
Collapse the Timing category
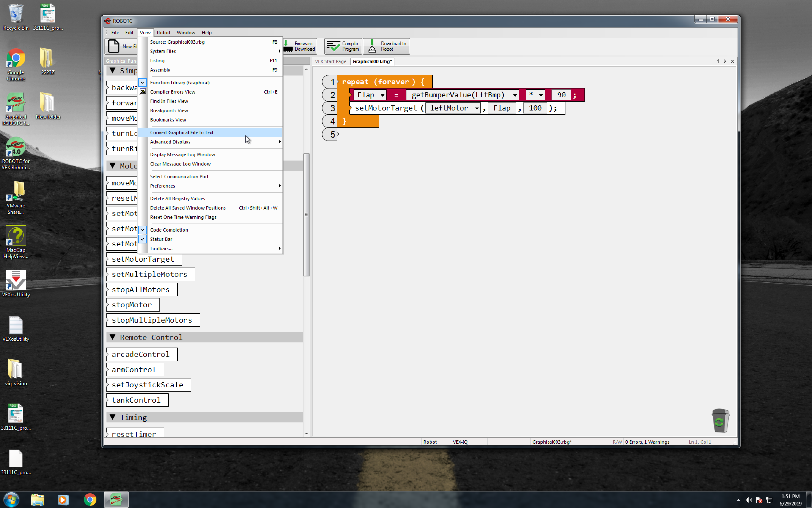pyautogui.click(x=113, y=417)
